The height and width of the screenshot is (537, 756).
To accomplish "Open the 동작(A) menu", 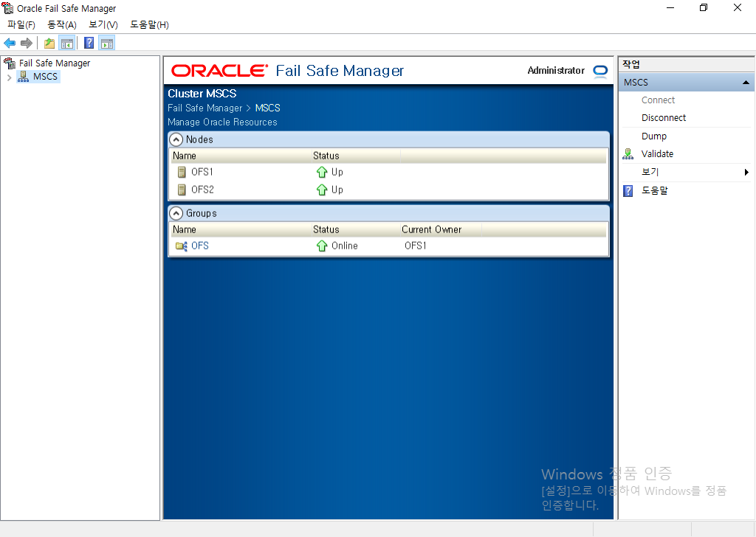I will point(62,24).
